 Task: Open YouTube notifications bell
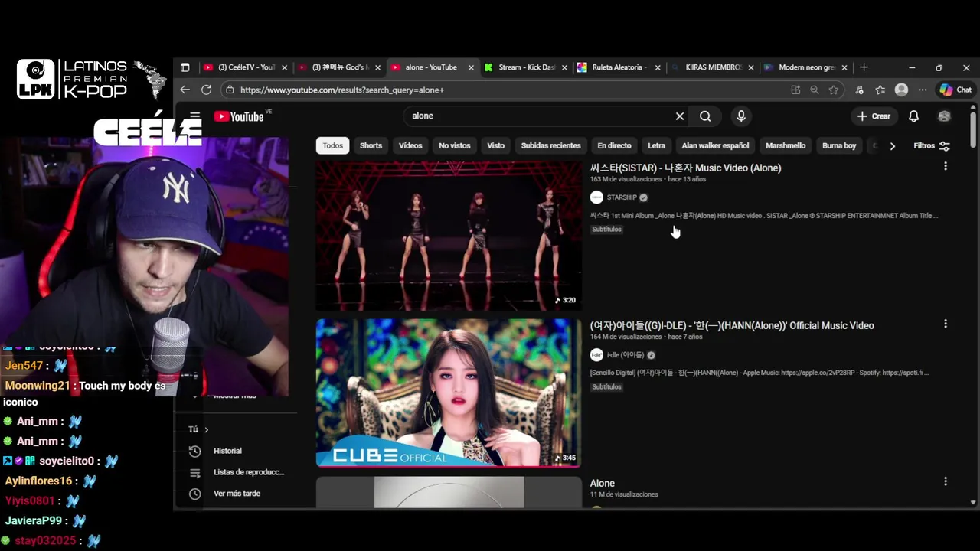pyautogui.click(x=913, y=116)
